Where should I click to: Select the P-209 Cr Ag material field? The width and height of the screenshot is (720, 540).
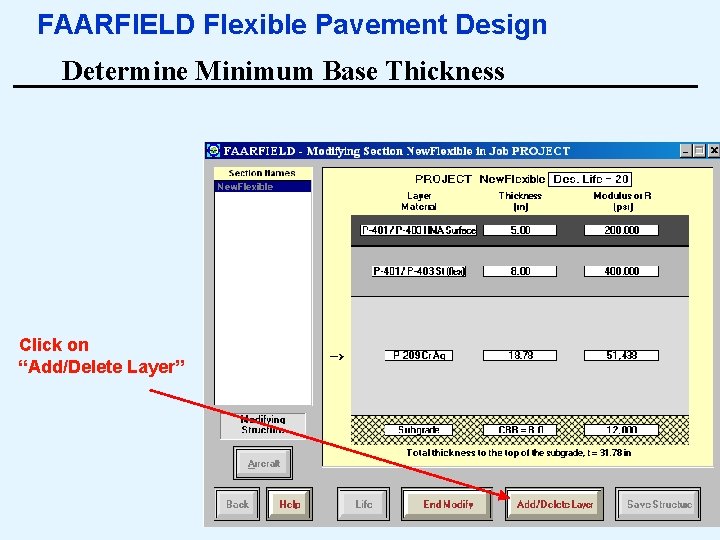(x=419, y=355)
